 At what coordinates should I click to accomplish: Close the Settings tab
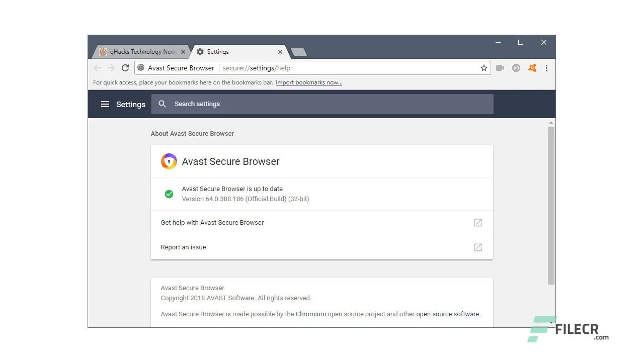[280, 52]
